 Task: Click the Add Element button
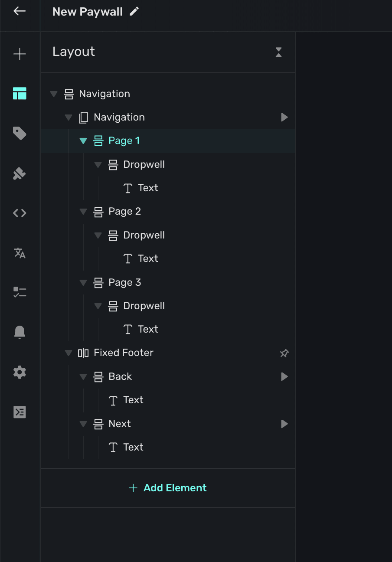[168, 488]
